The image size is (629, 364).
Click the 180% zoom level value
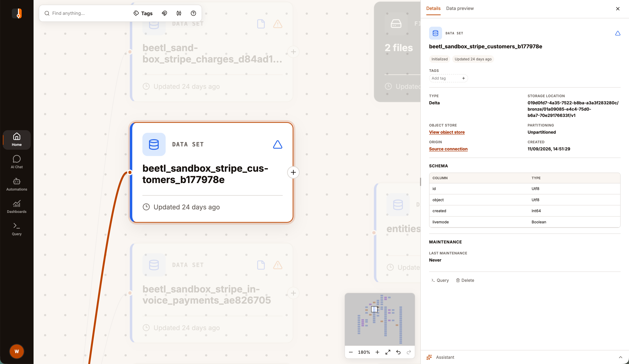[364, 352]
